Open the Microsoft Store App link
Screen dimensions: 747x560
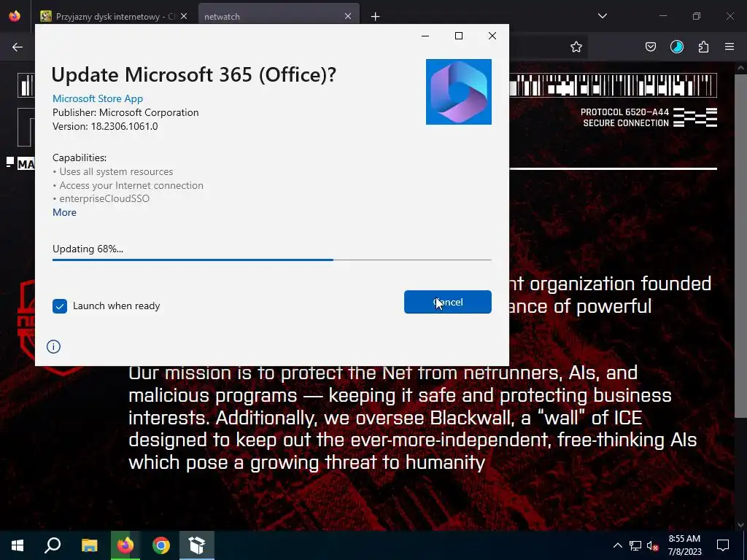(98, 98)
